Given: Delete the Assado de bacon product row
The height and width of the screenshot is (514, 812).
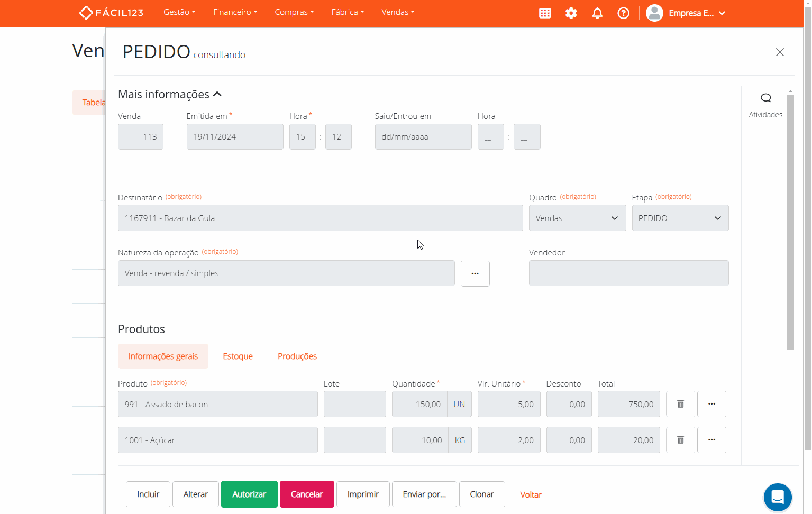Looking at the screenshot, I should [x=680, y=404].
